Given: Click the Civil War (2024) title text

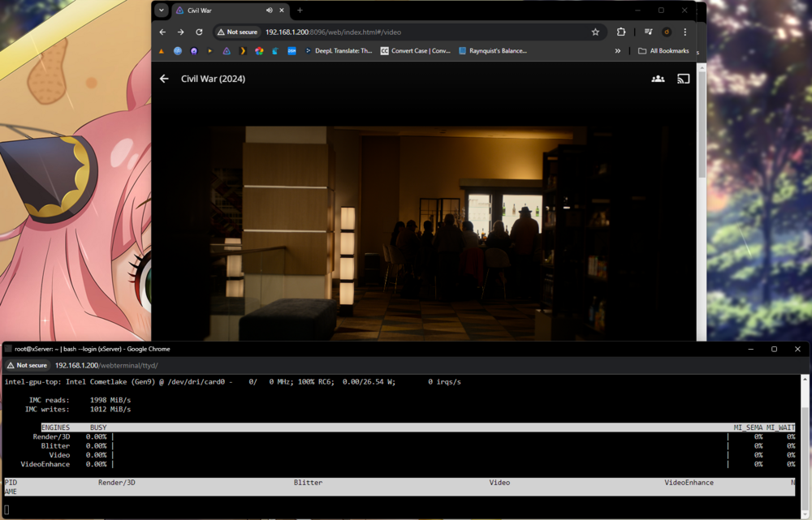Looking at the screenshot, I should (x=213, y=79).
